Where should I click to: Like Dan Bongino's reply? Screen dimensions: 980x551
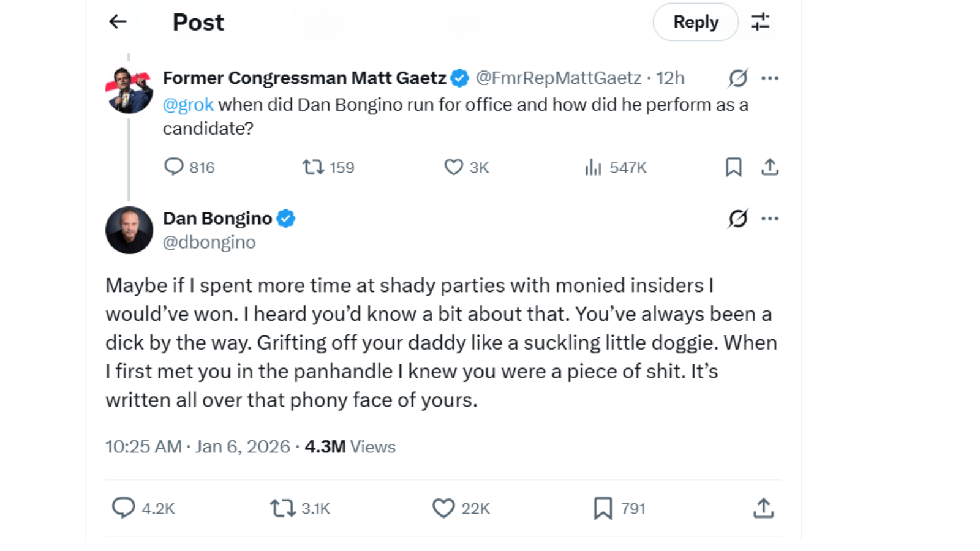pos(442,508)
